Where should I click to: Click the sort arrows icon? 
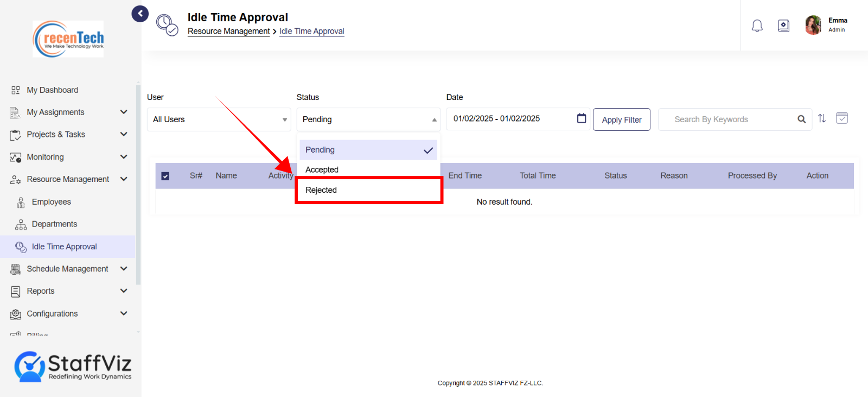pyautogui.click(x=822, y=118)
